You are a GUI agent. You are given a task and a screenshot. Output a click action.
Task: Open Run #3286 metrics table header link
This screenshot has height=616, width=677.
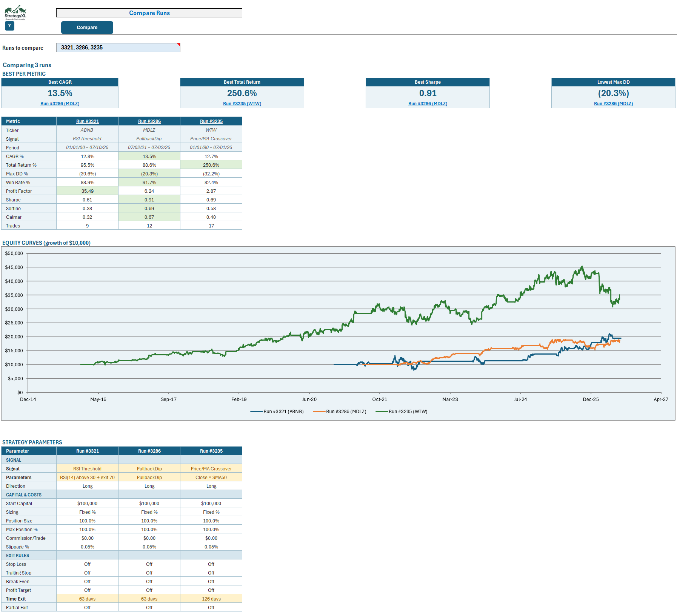click(149, 121)
